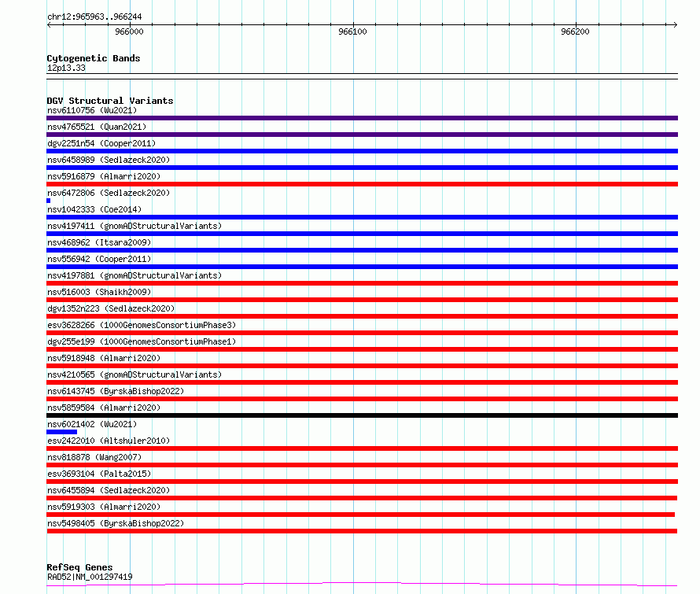Screen dimensions: 700x594
Task: Click the nsv5498405 (ByrskaBishop2022) label
Action: (116, 523)
